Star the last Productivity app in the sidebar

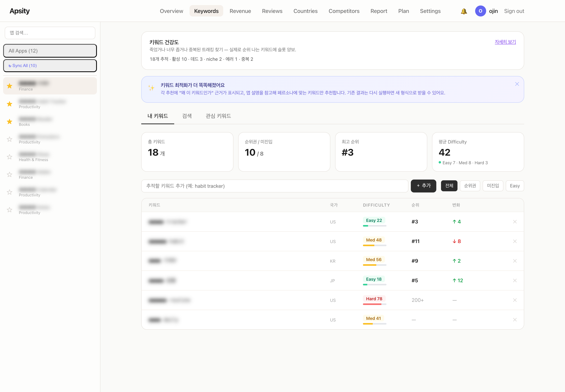click(10, 210)
